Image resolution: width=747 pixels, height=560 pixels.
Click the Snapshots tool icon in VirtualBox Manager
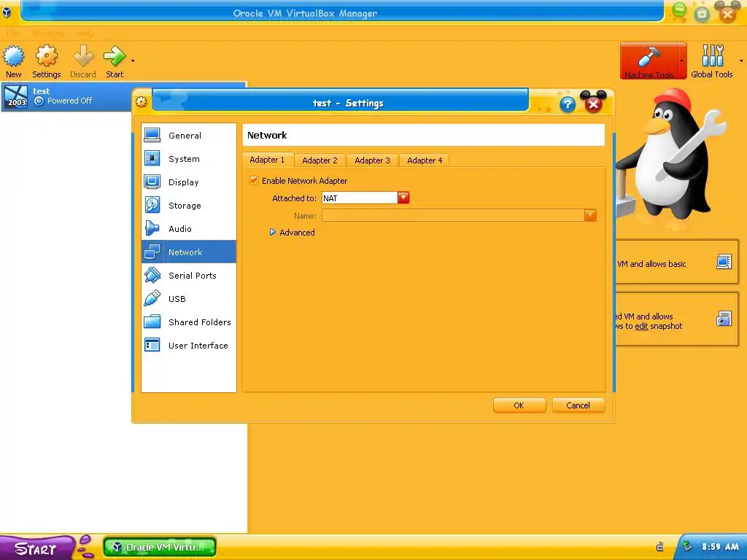click(724, 318)
